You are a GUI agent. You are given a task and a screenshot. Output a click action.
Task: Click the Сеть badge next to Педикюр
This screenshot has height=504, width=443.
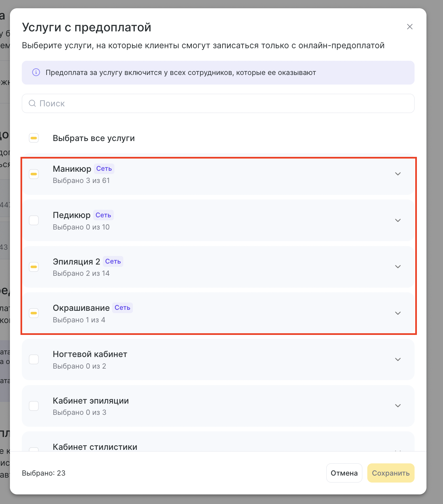[103, 215]
